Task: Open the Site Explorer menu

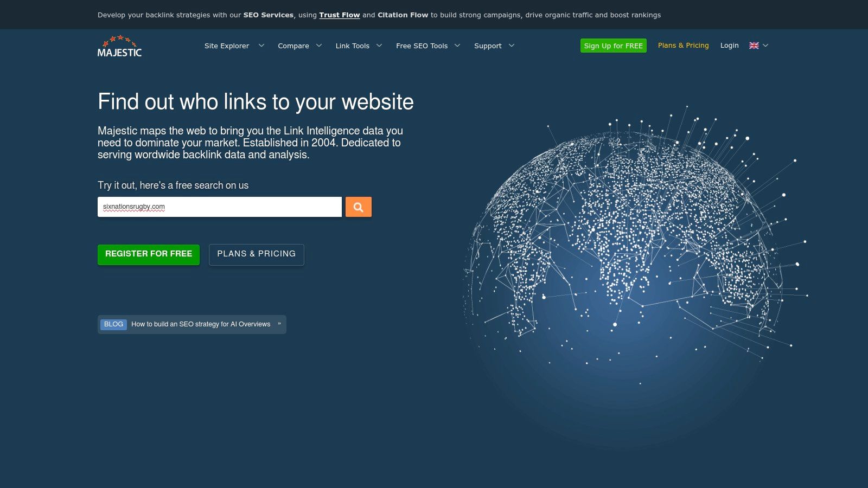Action: click(227, 46)
